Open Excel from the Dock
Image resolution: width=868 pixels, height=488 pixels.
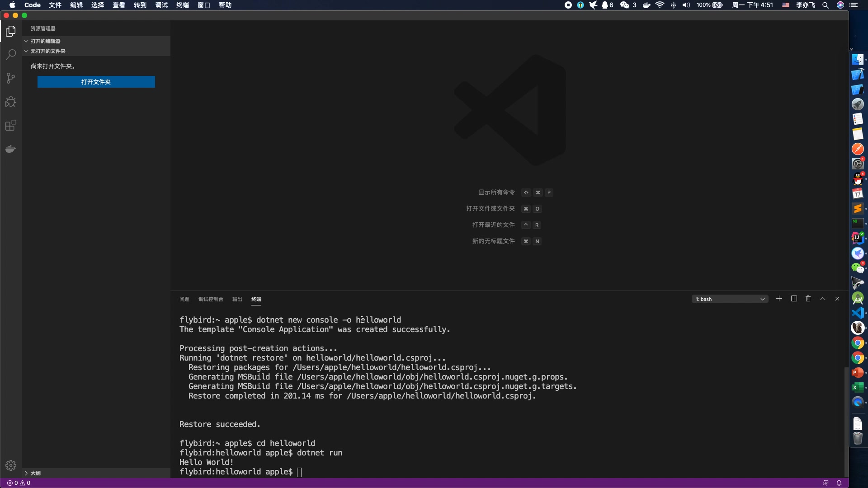[x=858, y=387]
